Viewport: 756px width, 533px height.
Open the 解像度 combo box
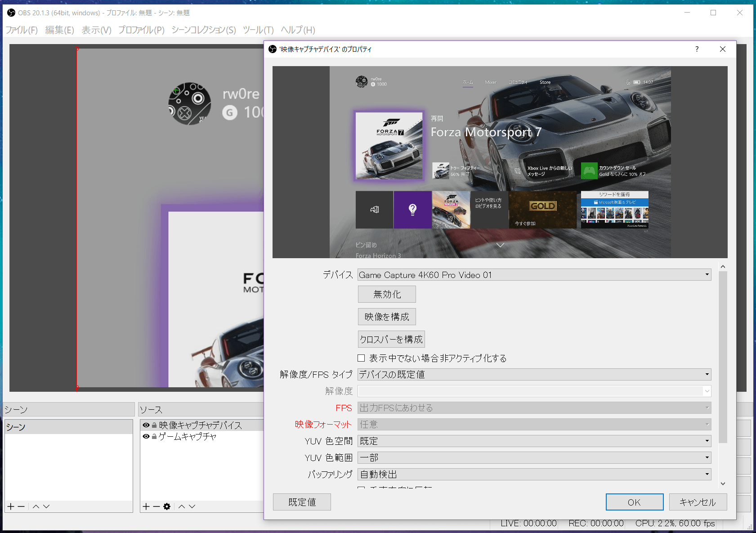534,391
